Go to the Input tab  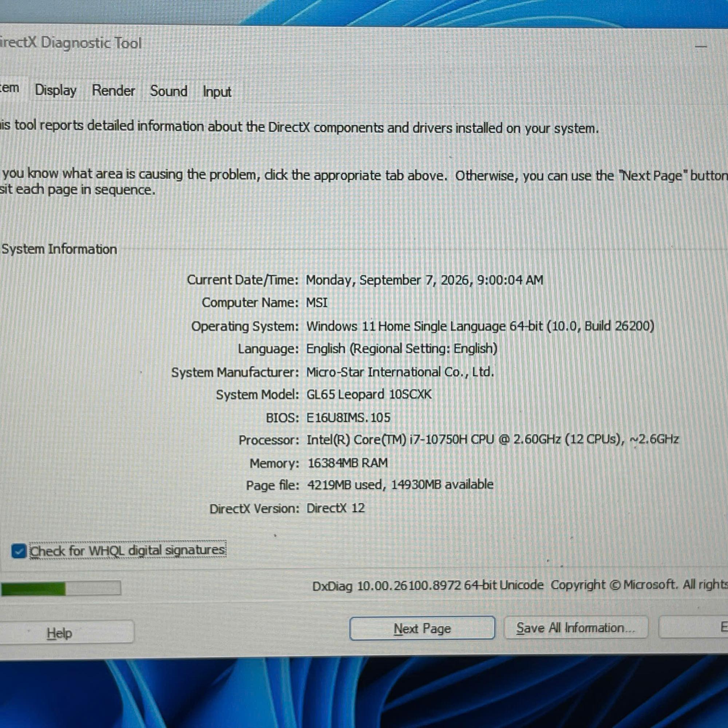[x=217, y=92]
